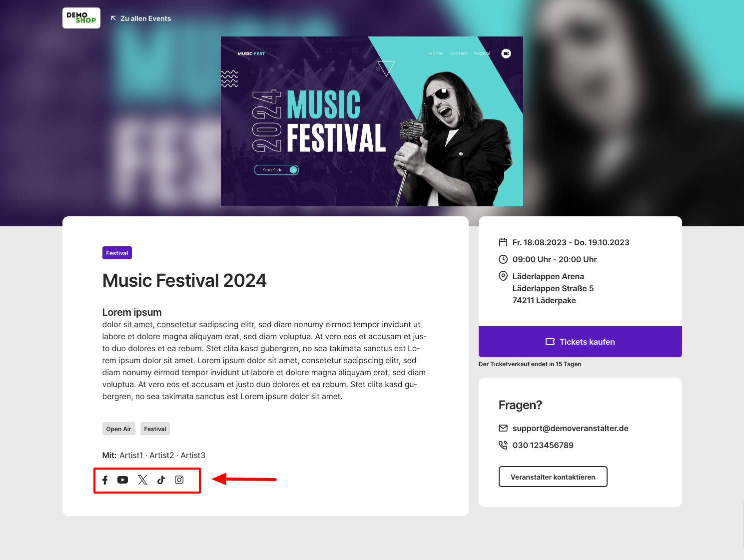744x560 pixels.
Task: Go back via Zu allen Events link
Action: (141, 18)
